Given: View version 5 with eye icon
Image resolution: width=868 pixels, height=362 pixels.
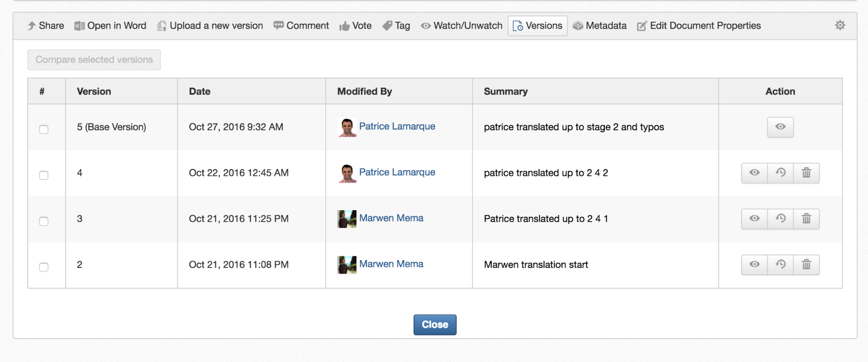Looking at the screenshot, I should [x=780, y=127].
